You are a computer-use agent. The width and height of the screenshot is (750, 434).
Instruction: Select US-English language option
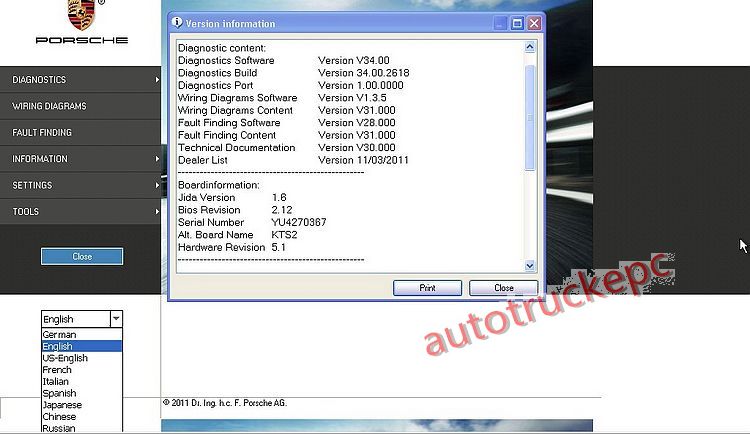pyautogui.click(x=82, y=358)
